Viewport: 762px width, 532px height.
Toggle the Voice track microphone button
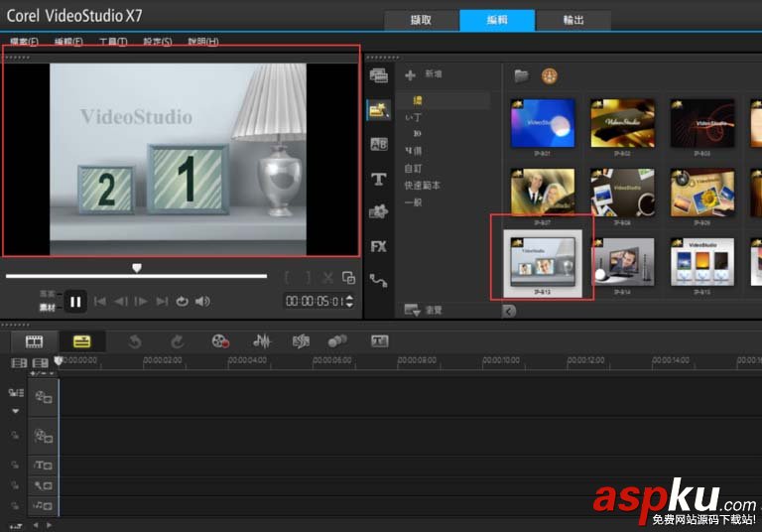[44, 485]
